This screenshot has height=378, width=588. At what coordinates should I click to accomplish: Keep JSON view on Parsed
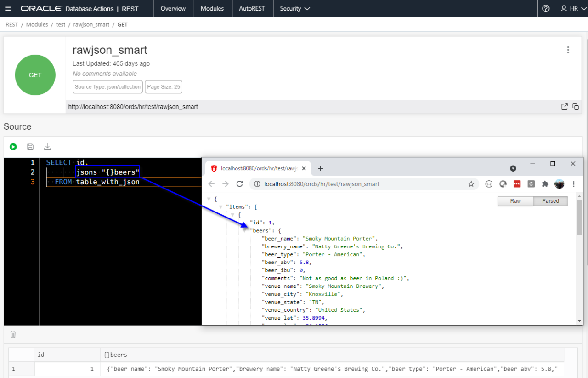(550, 200)
